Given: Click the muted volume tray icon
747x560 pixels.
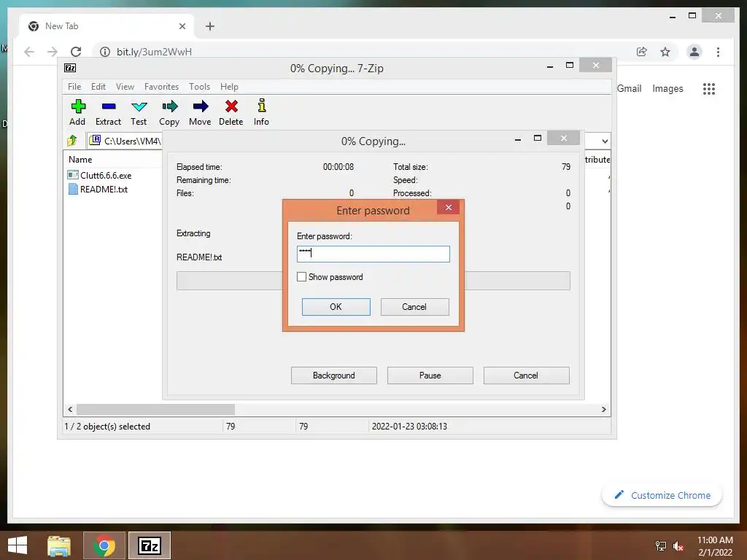Looking at the screenshot, I should 678,546.
